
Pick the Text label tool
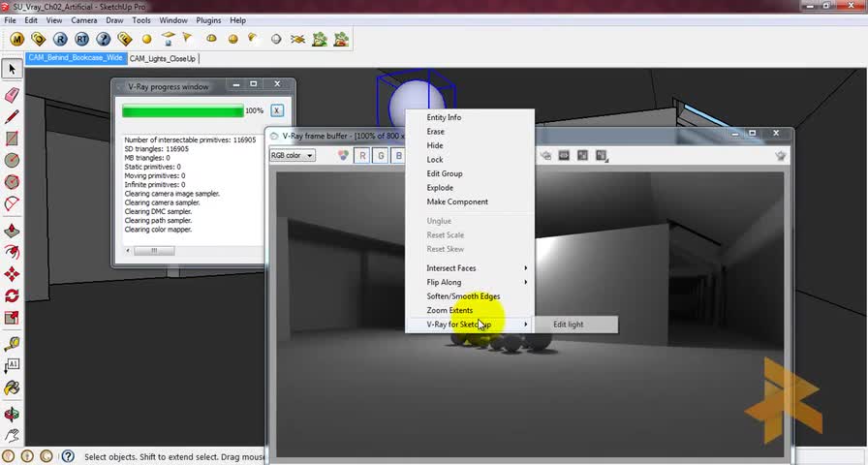(13, 365)
